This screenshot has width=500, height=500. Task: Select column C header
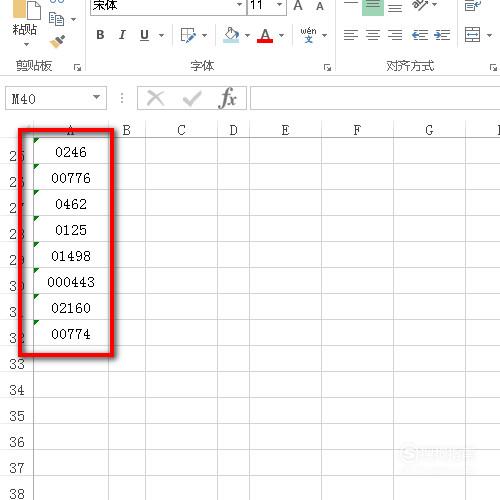click(x=181, y=130)
